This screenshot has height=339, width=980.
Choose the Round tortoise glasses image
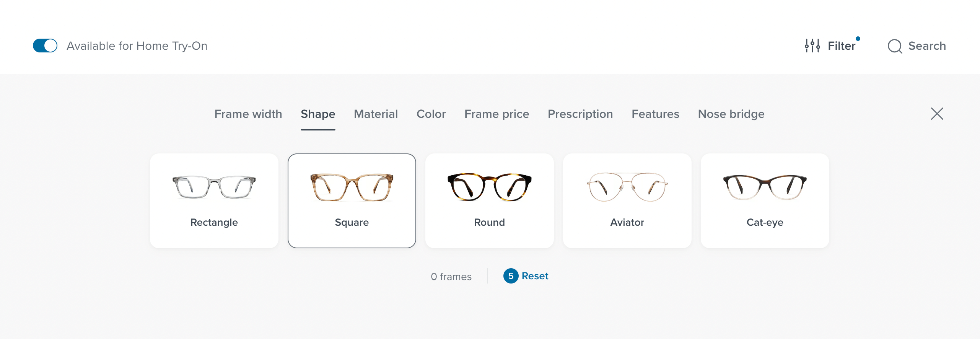[489, 187]
